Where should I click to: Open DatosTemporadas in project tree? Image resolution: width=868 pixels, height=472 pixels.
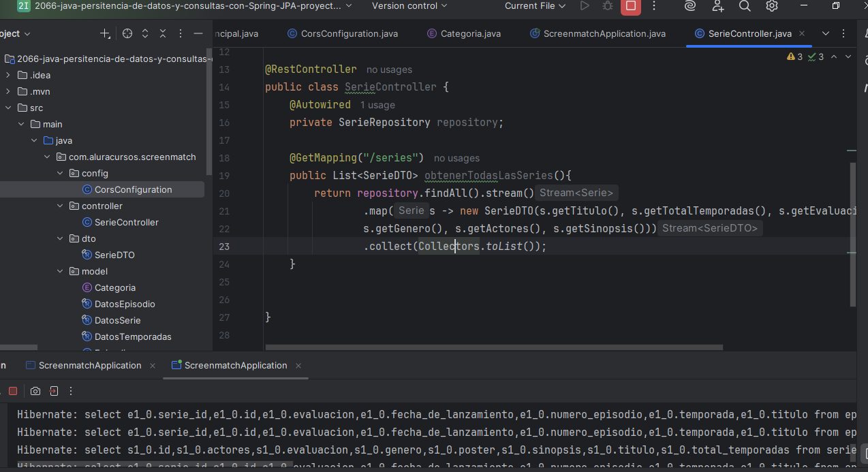(126, 336)
